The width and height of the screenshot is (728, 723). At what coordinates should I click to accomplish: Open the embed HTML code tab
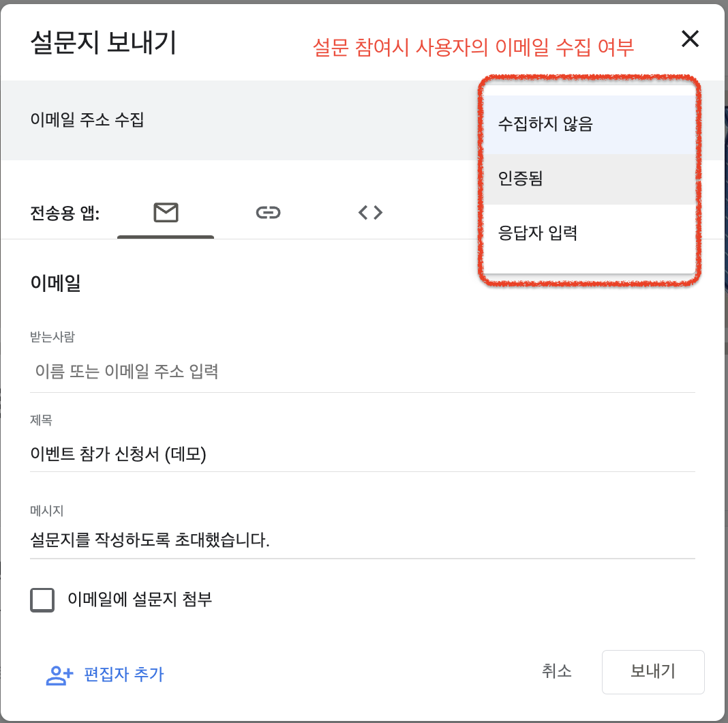click(x=370, y=213)
